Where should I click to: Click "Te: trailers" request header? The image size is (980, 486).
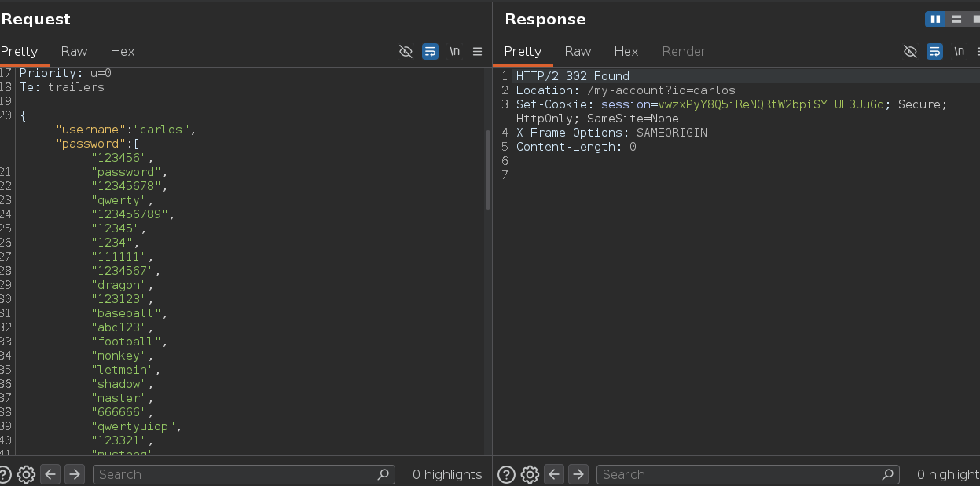[x=62, y=87]
